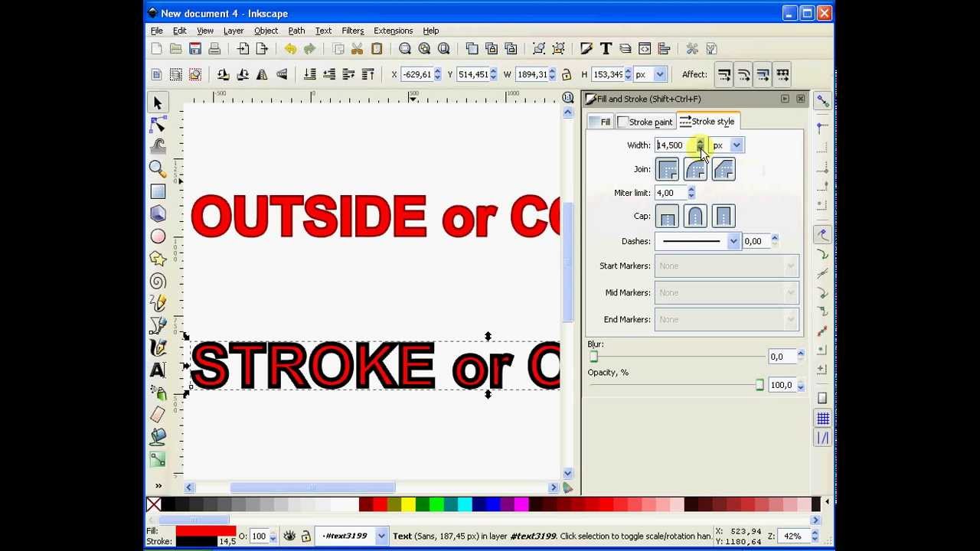Image resolution: width=980 pixels, height=551 pixels.
Task: Open the End Markers dropdown
Action: tap(727, 319)
